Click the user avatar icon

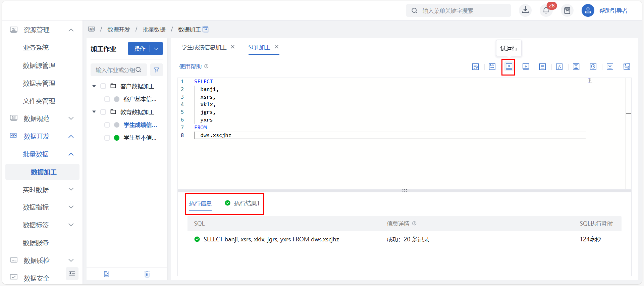588,10
